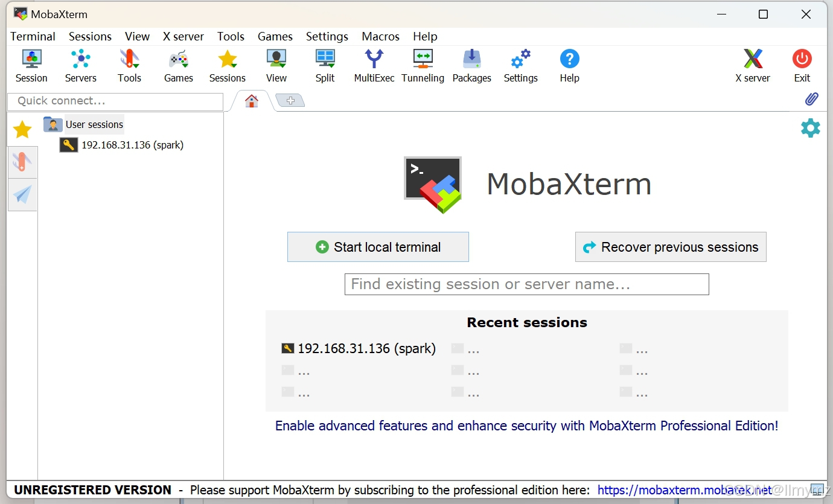The height and width of the screenshot is (504, 833).
Task: Select the paper plane Macros sidebar tab
Action: pos(22,194)
